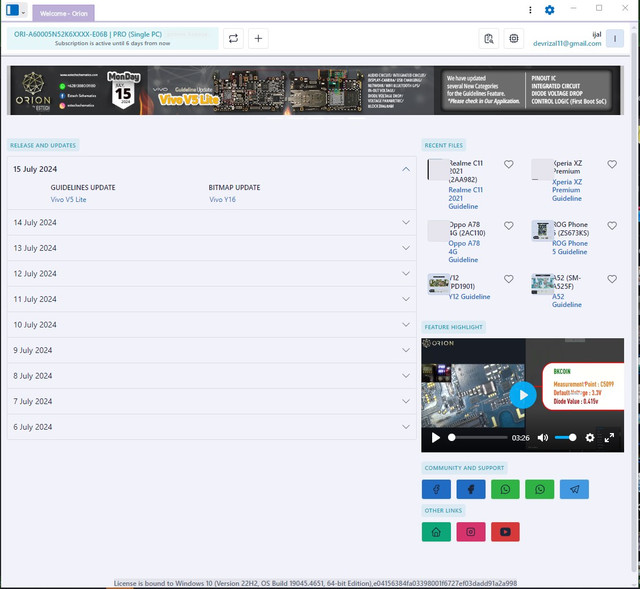Favorite the A52 (SM-A525F) file
This screenshot has height=589, width=640.
point(612,279)
